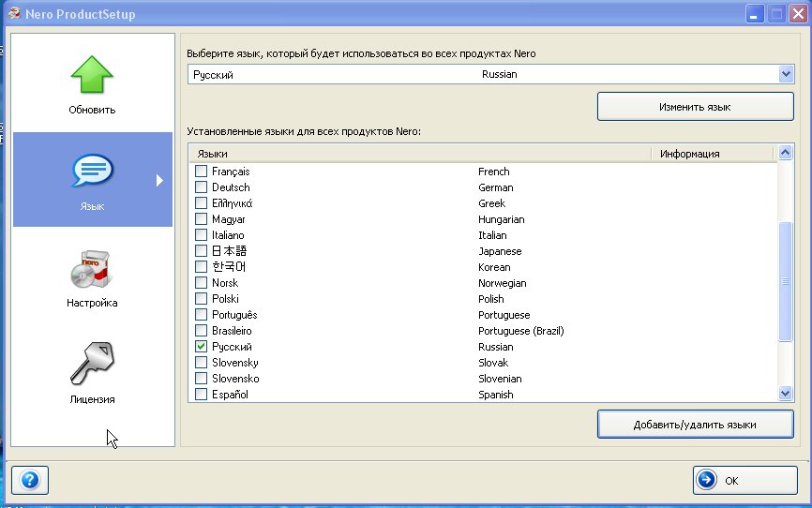The height and width of the screenshot is (508, 812).
Task: Click the Информация column header
Action: click(712, 154)
